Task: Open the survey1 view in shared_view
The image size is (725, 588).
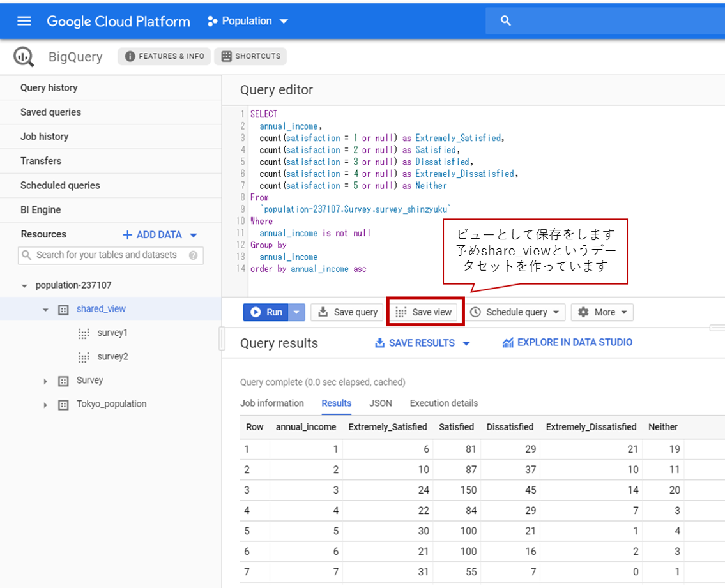Action: [112, 333]
